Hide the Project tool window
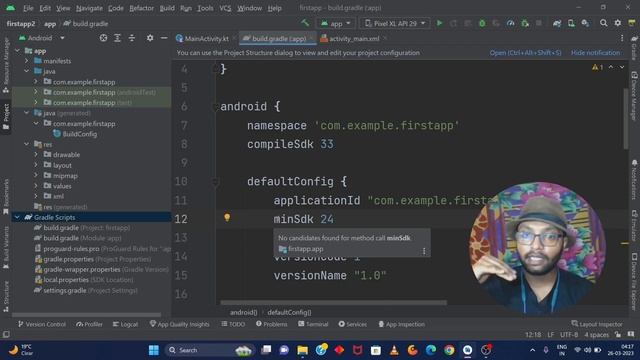The image size is (640, 360). point(164,38)
